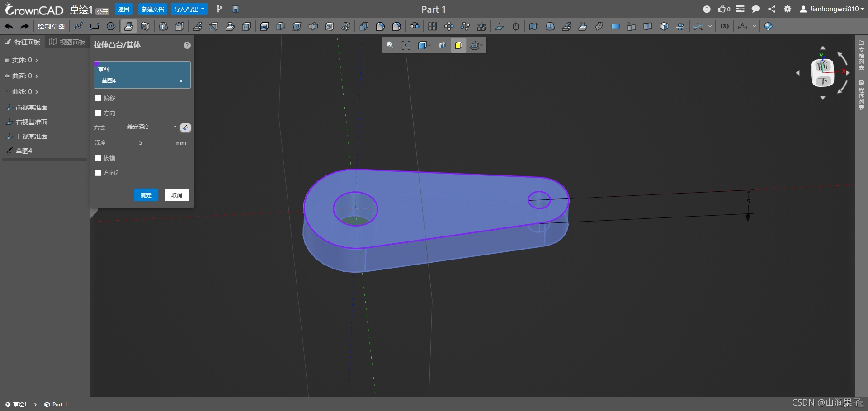The width and height of the screenshot is (868, 411).
Task: Select the reference plane tool
Action: click(x=500, y=26)
